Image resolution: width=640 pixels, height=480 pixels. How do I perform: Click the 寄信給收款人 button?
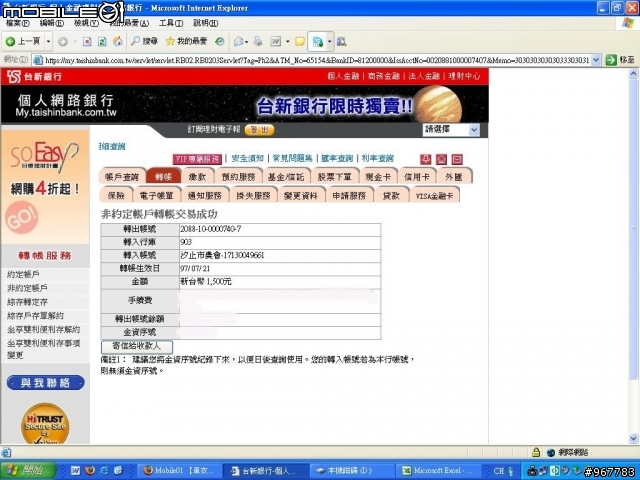point(137,346)
